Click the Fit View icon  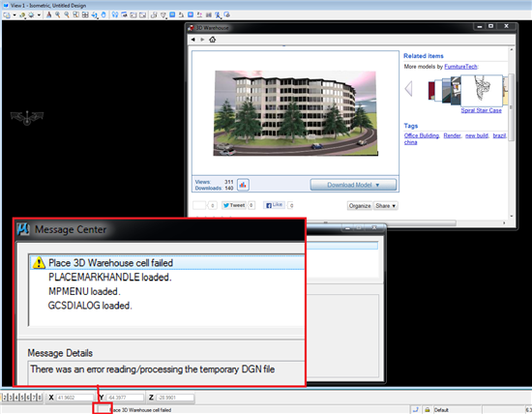coord(85,15)
